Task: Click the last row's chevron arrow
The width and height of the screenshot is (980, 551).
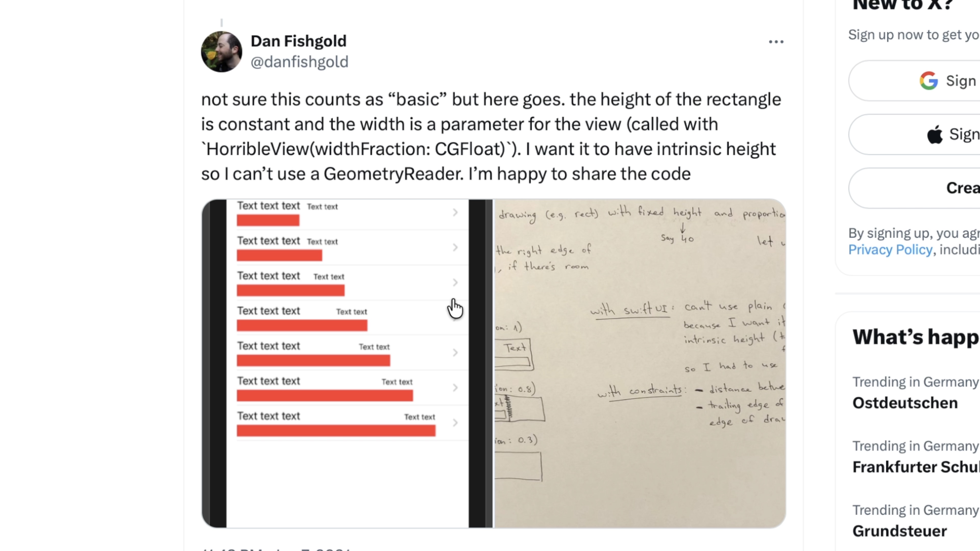Action: coord(455,422)
